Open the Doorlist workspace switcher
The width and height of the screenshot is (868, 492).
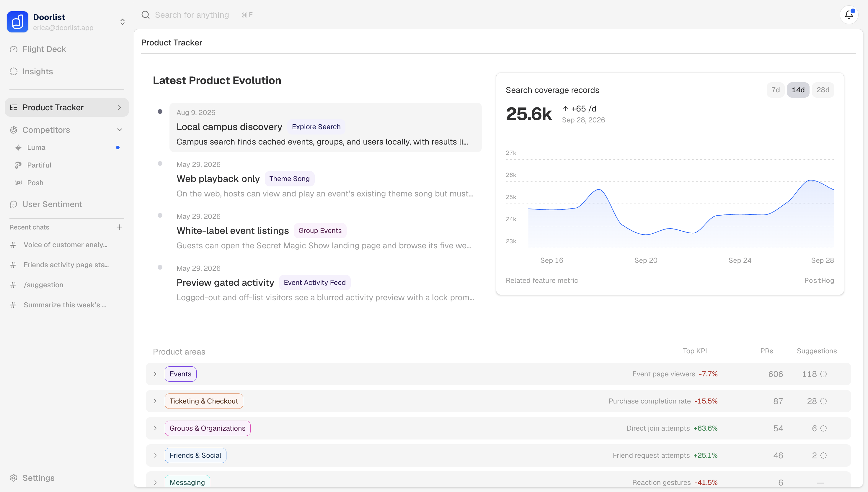(x=123, y=22)
